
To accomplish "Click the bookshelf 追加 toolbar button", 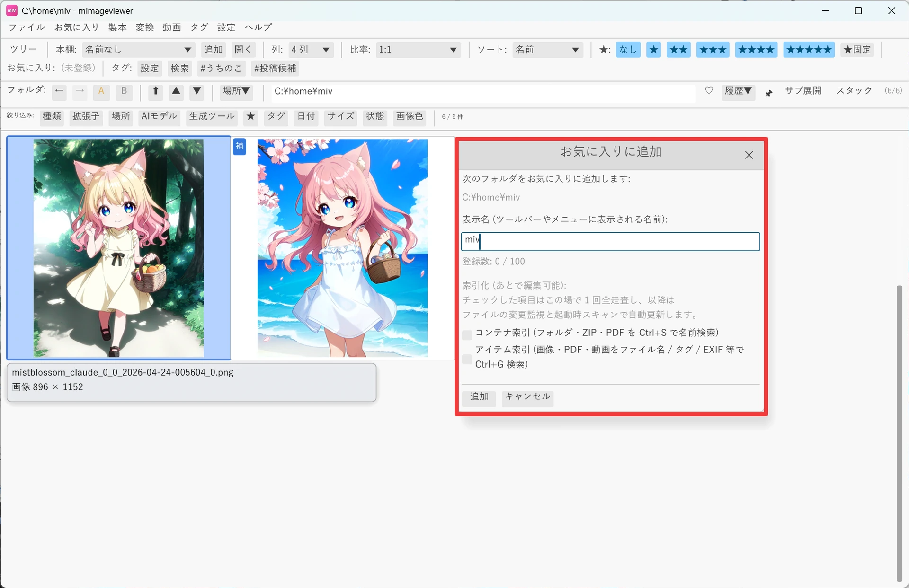I will pyautogui.click(x=213, y=50).
